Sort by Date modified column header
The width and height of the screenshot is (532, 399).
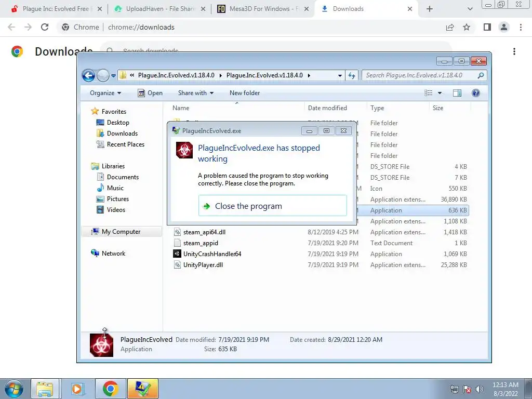[x=327, y=108]
